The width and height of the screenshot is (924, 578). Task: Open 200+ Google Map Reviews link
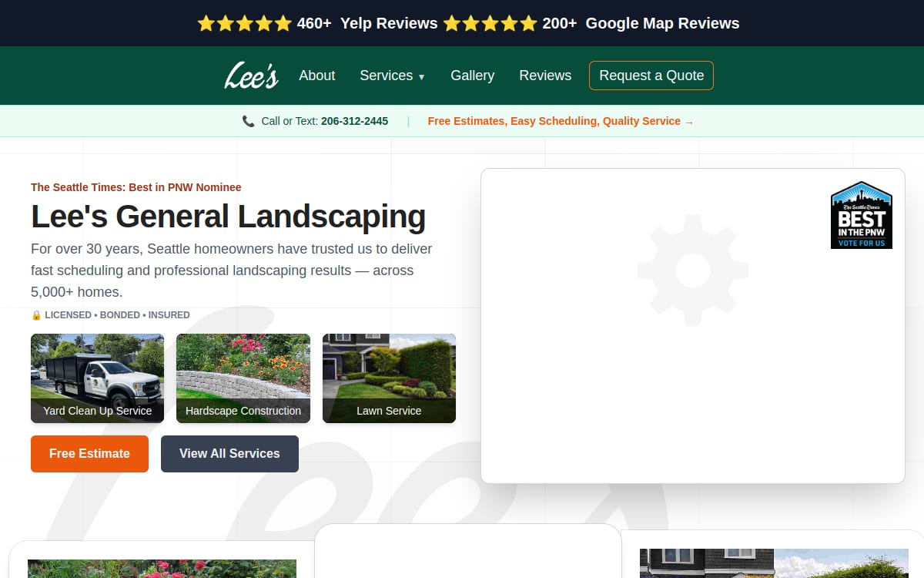coord(641,23)
